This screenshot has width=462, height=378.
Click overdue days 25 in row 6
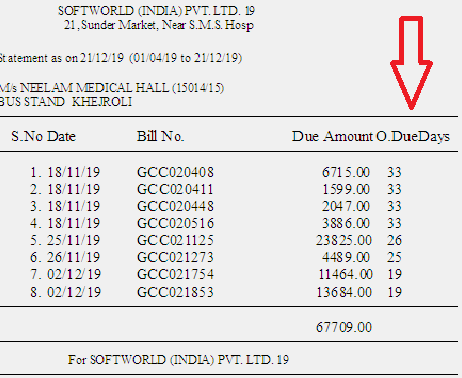coord(394,257)
